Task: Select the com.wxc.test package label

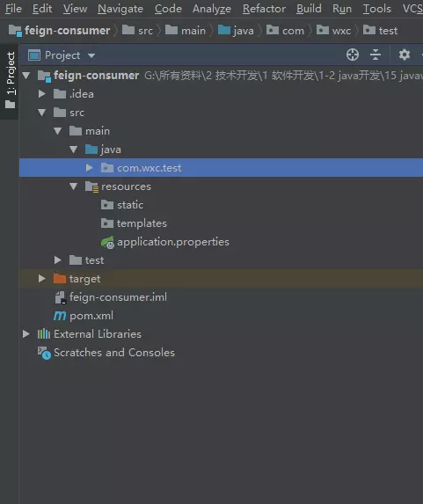Action: coord(150,168)
